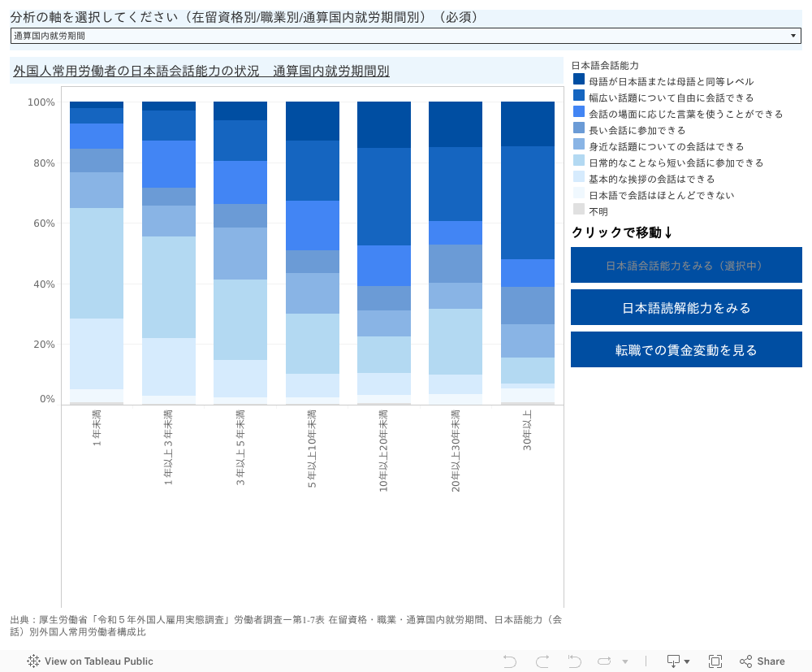Select legend swatch 母語が日本語または母語と同等レベル
Viewport: 812px width, 672px height.
(x=579, y=80)
